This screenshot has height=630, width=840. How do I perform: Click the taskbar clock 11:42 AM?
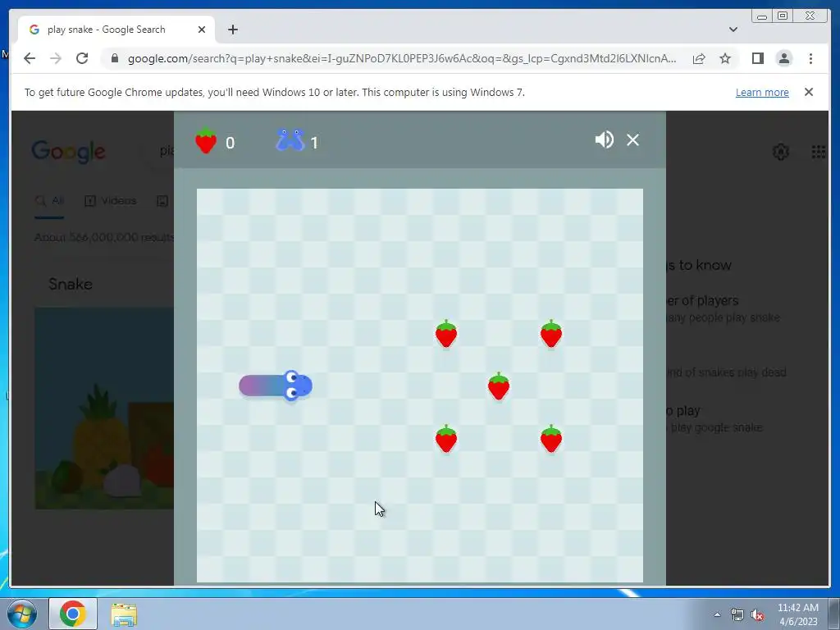797,608
